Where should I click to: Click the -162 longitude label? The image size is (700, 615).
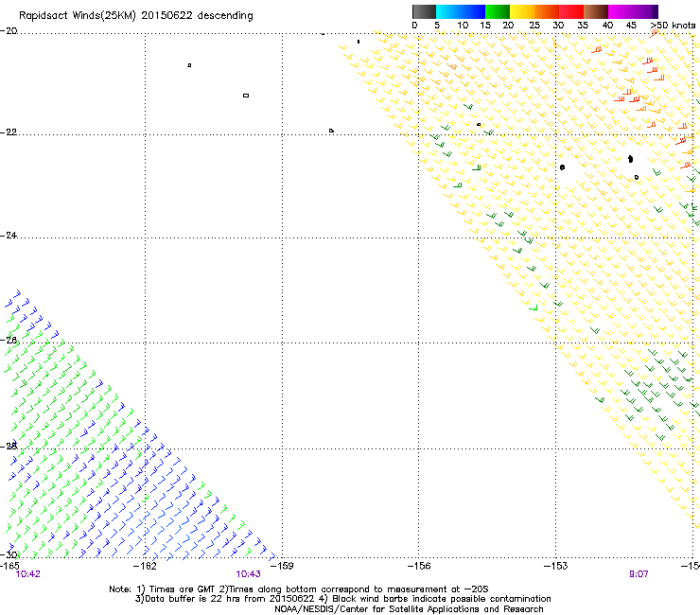[x=145, y=566]
